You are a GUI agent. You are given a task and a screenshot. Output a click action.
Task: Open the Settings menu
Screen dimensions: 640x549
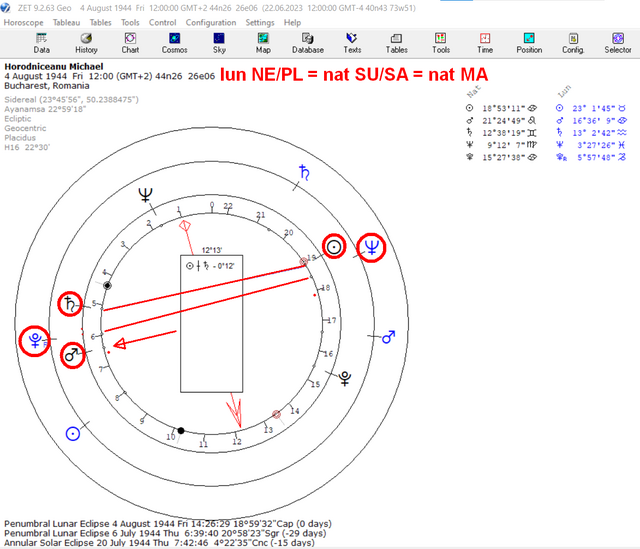[x=260, y=22]
